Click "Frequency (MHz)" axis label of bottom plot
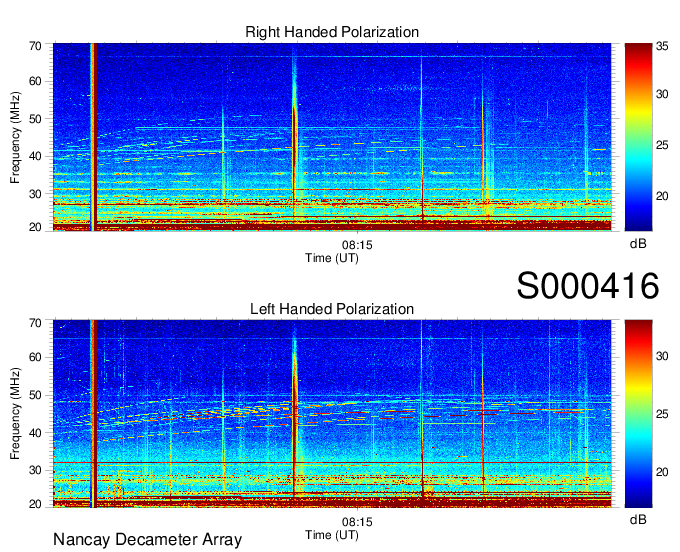Image resolution: width=680 pixels, height=552 pixels. tap(15, 414)
